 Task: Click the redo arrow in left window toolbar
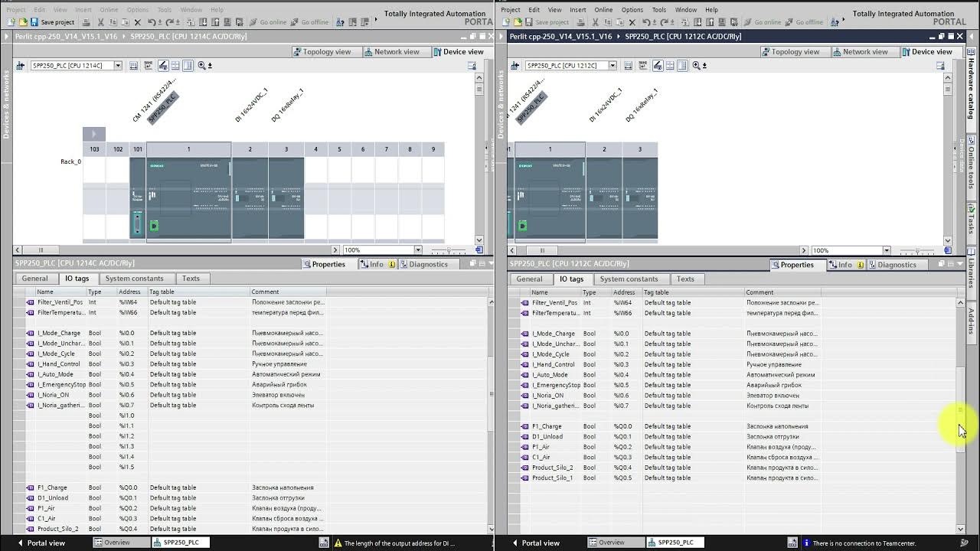(x=170, y=22)
